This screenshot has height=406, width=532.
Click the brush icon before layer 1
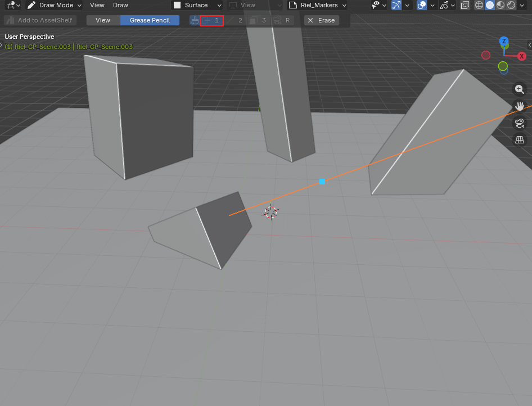tap(195, 20)
